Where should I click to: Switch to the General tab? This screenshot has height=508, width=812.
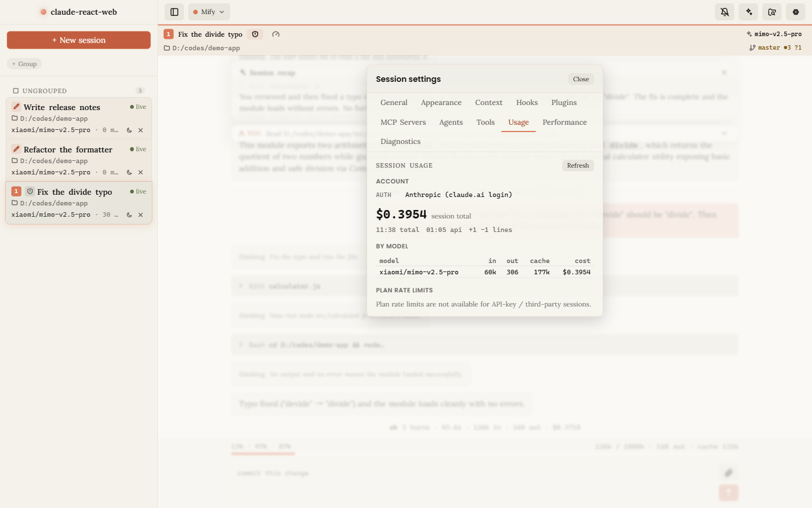(394, 103)
